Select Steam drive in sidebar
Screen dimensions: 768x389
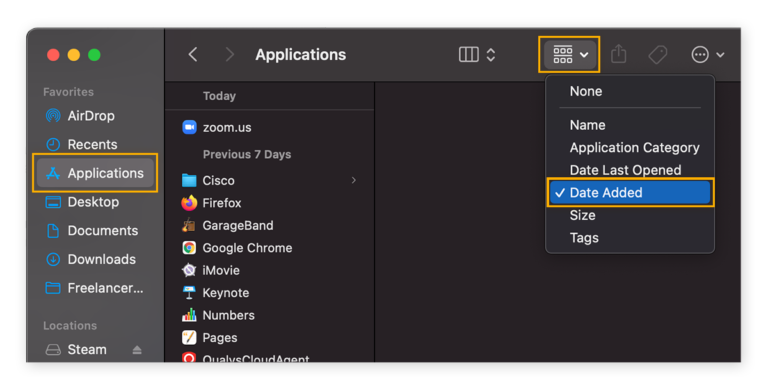coord(87,349)
